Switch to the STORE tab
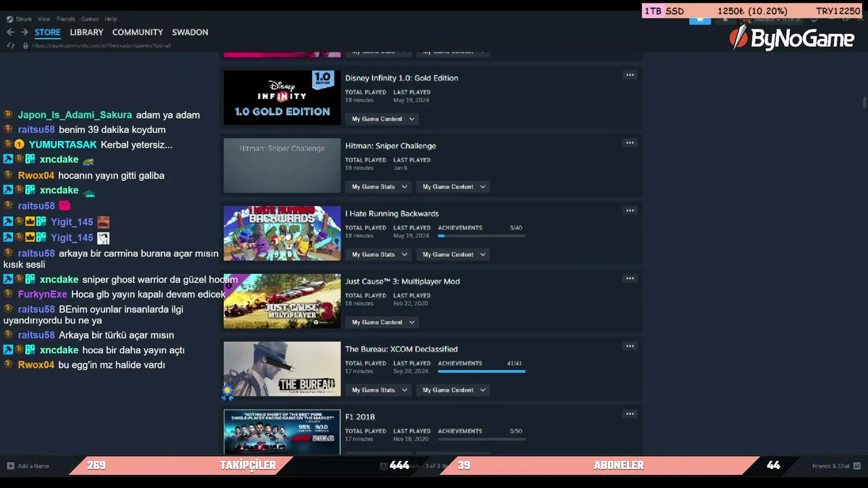Image resolution: width=868 pixels, height=488 pixels. 47,32
